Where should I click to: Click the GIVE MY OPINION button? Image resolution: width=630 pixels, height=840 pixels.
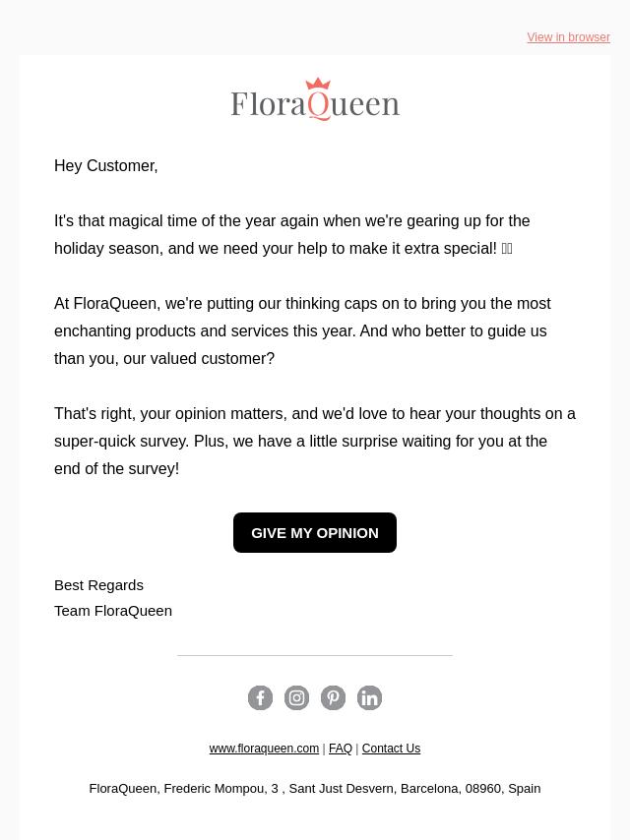(x=315, y=532)
